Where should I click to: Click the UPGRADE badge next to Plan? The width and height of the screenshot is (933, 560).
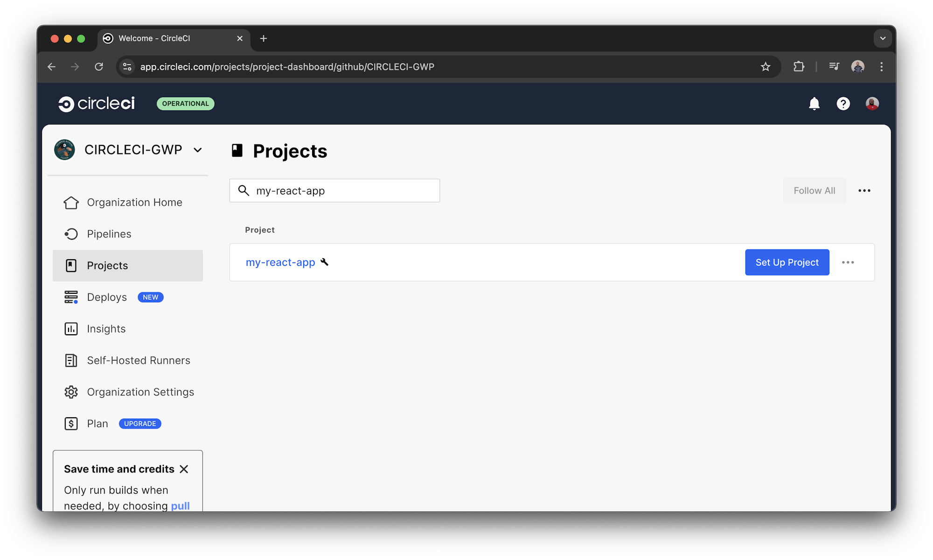(139, 423)
